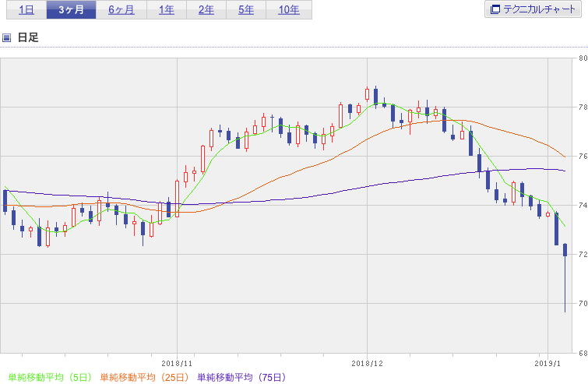
Task: Click the last candlestick with long lower wick
Action: tap(565, 277)
